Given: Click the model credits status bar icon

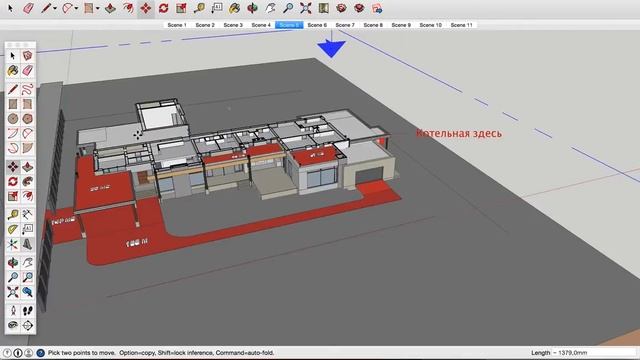Looking at the screenshot, I should (x=18, y=353).
